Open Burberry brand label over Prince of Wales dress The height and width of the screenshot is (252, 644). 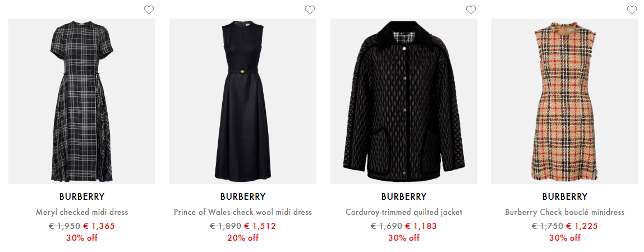tap(243, 197)
